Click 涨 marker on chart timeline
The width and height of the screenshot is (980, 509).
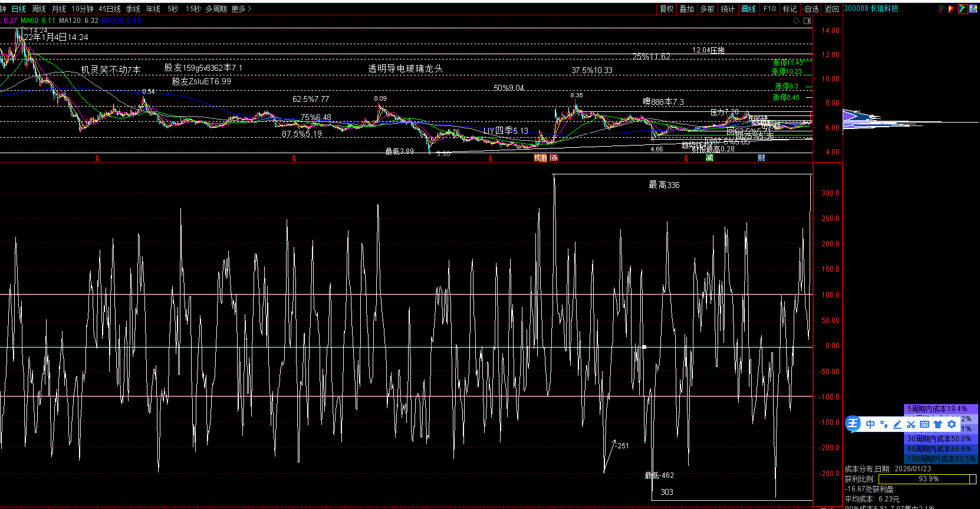point(554,158)
